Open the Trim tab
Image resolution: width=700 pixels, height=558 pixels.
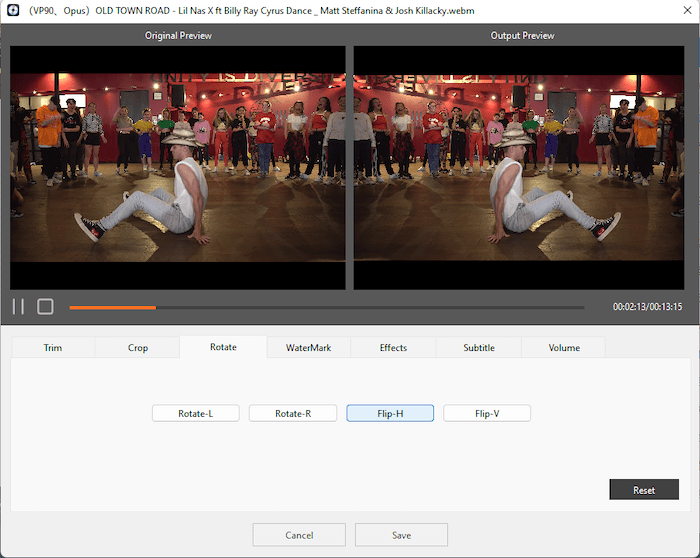[53, 347]
